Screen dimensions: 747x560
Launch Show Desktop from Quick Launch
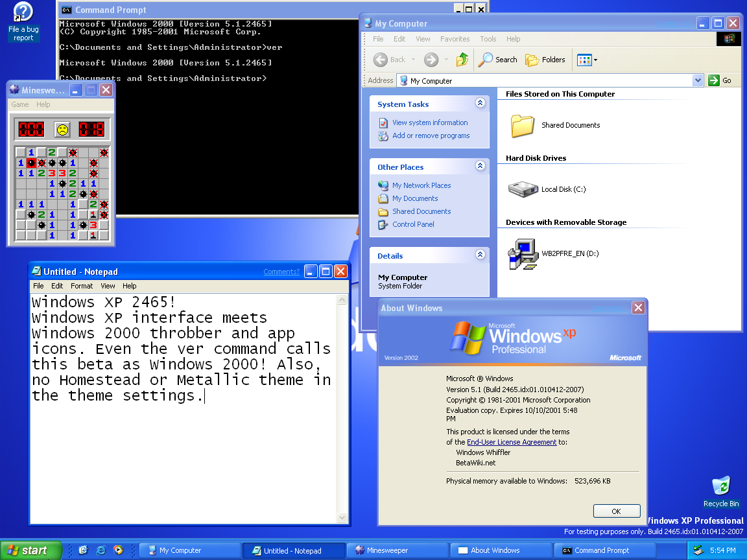(84, 550)
